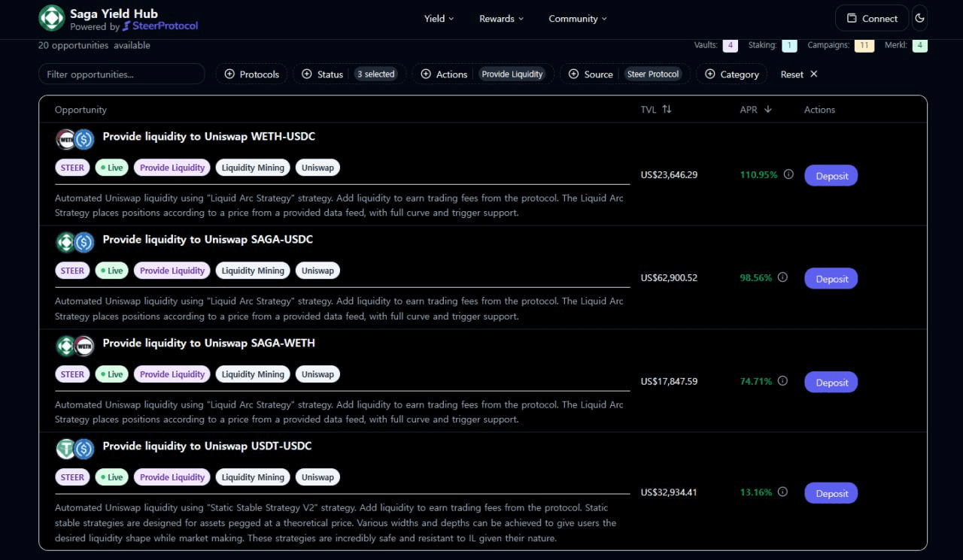Click 'Steer Protocol' chip in Source filter

tap(653, 74)
